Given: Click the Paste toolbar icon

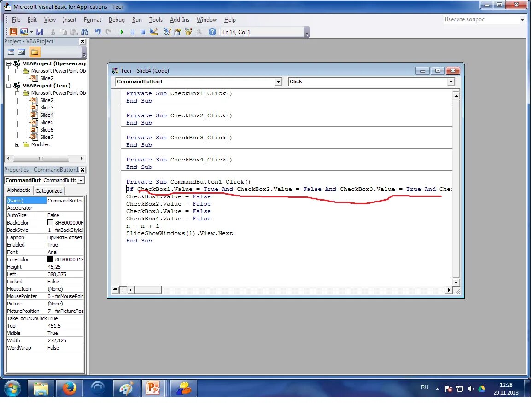Looking at the screenshot, I should (74, 32).
